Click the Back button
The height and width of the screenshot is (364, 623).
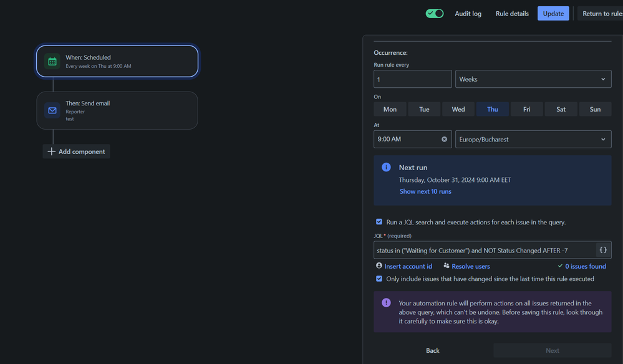point(433,350)
